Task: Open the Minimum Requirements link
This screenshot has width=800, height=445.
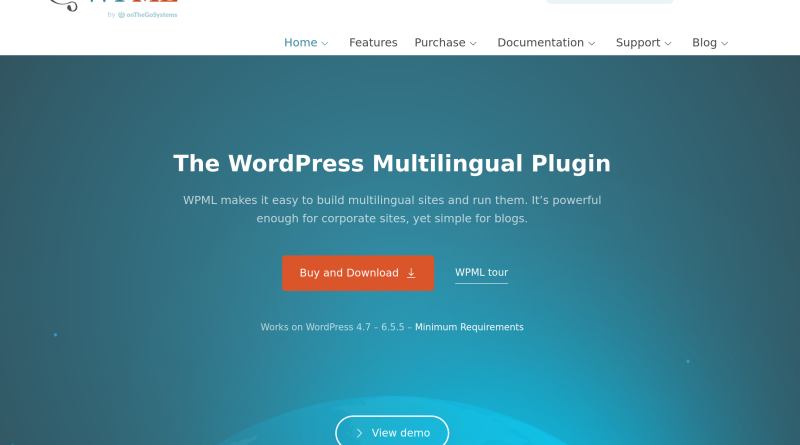Action: 469,327
